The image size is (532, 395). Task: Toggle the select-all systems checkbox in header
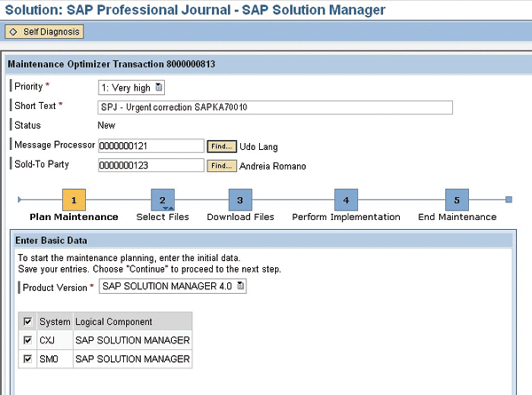[x=27, y=321]
